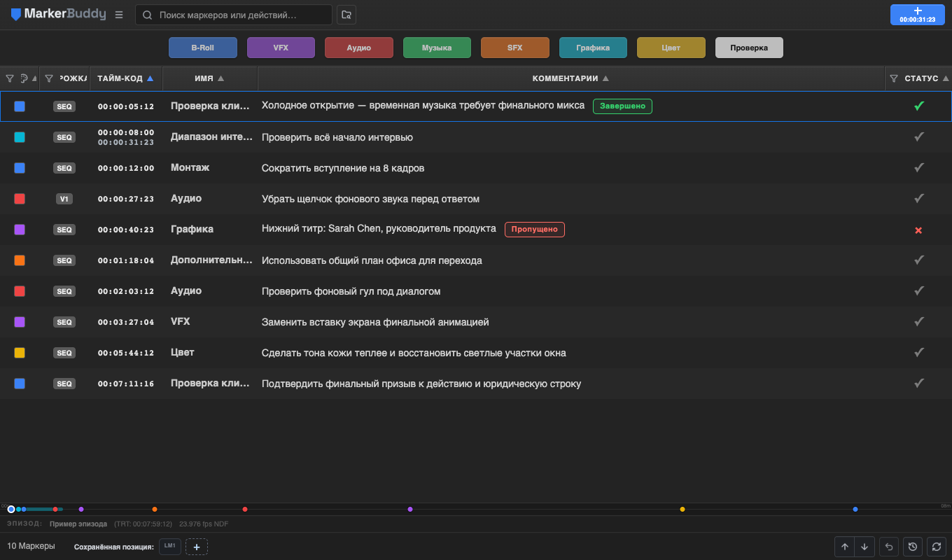Click the purple color swatch of Графика row
The width and height of the screenshot is (952, 560).
(x=20, y=230)
